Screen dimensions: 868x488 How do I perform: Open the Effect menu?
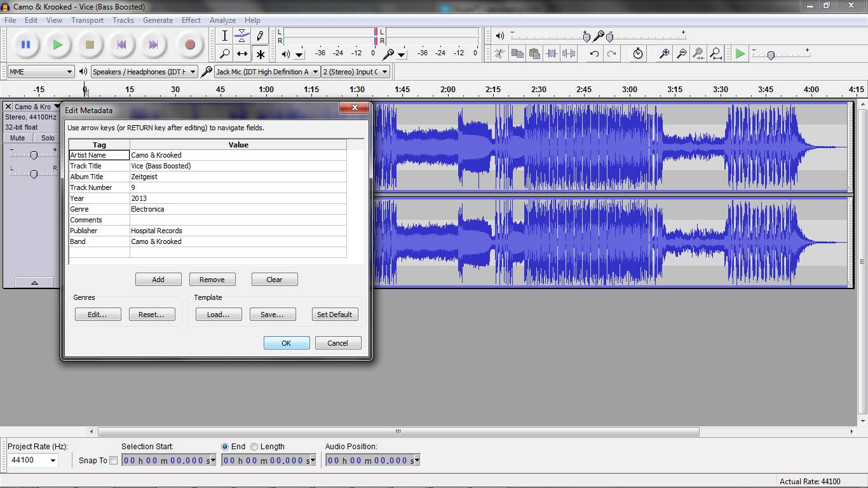(x=191, y=20)
